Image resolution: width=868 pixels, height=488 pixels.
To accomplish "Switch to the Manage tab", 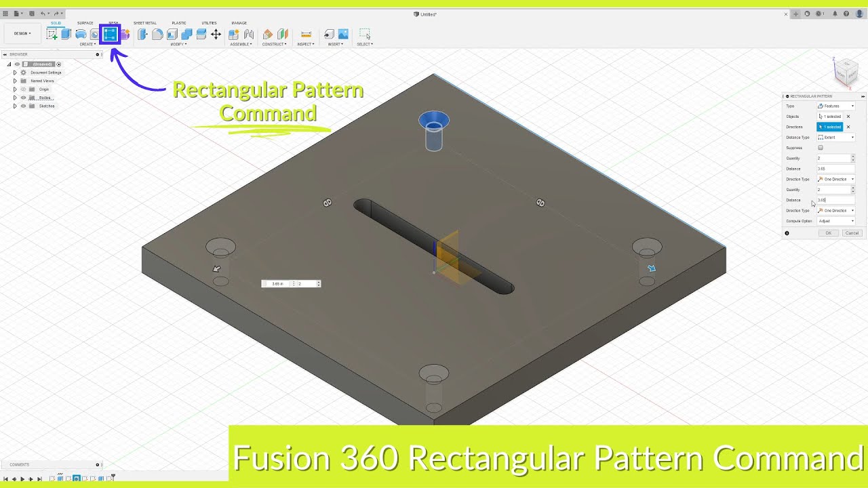I will click(239, 23).
